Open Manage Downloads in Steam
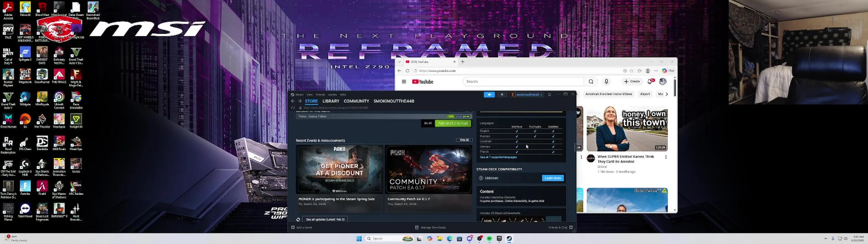 431,227
